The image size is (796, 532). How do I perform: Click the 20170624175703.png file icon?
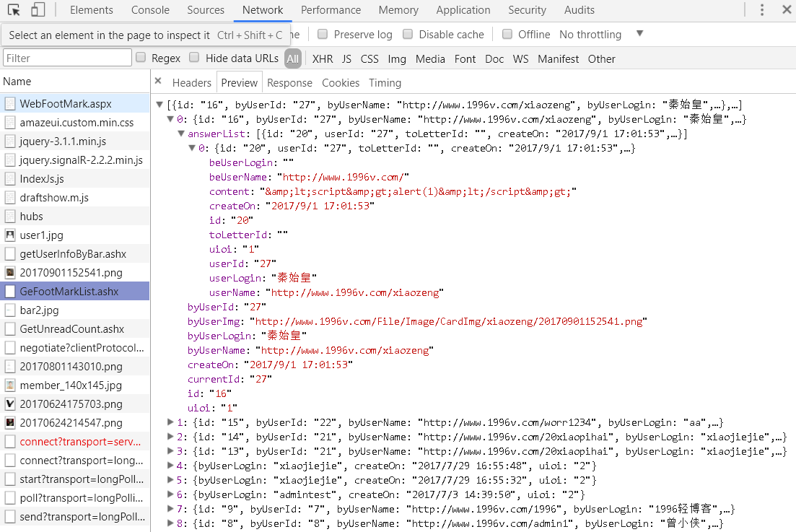(10, 404)
